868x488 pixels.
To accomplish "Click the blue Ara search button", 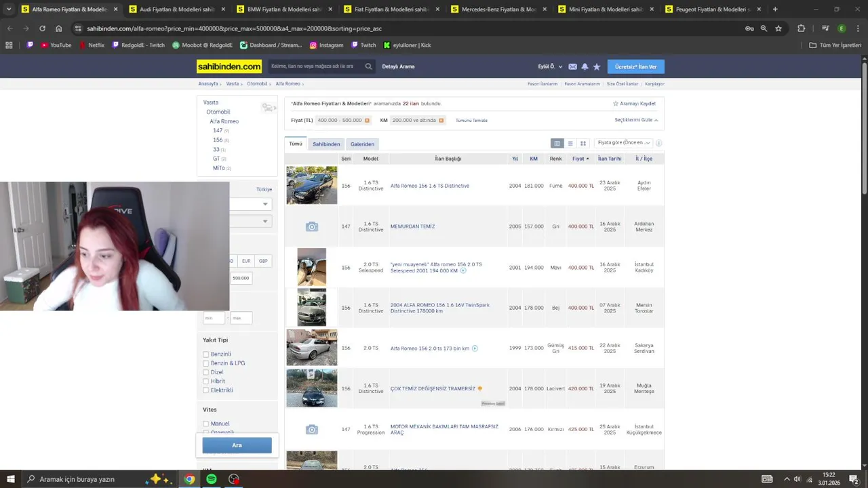I will pos(237,445).
